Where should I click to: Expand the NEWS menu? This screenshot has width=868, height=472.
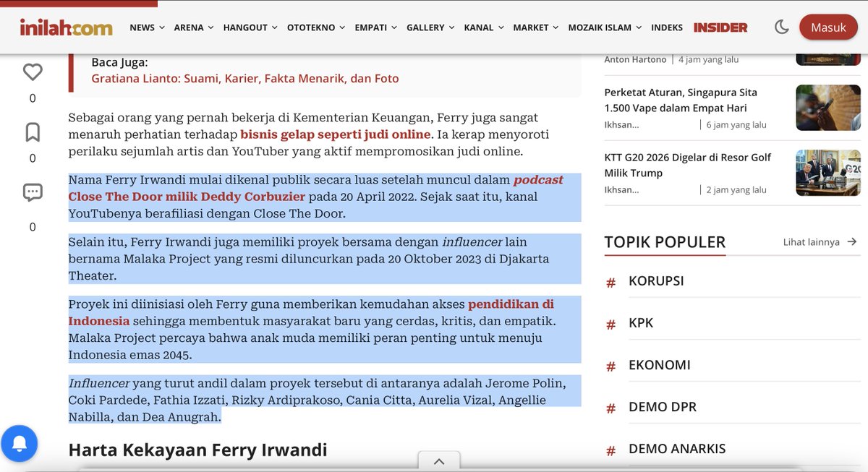coord(147,27)
